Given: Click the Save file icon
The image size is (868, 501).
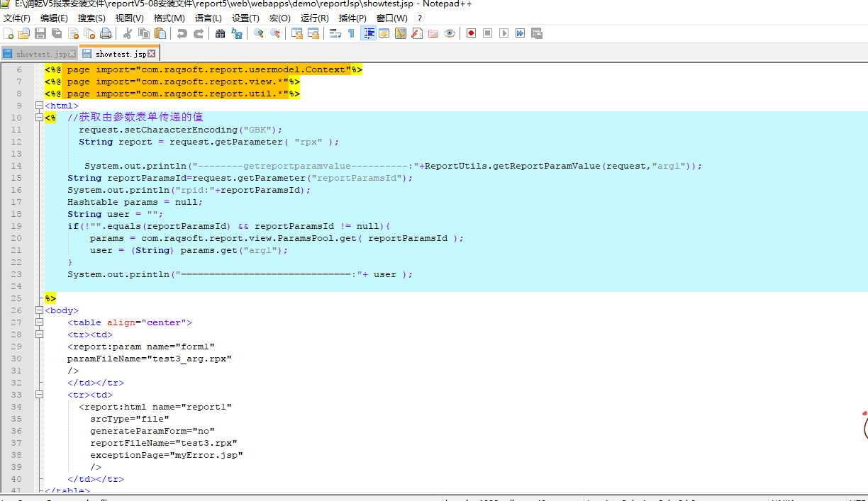Looking at the screenshot, I should point(40,33).
